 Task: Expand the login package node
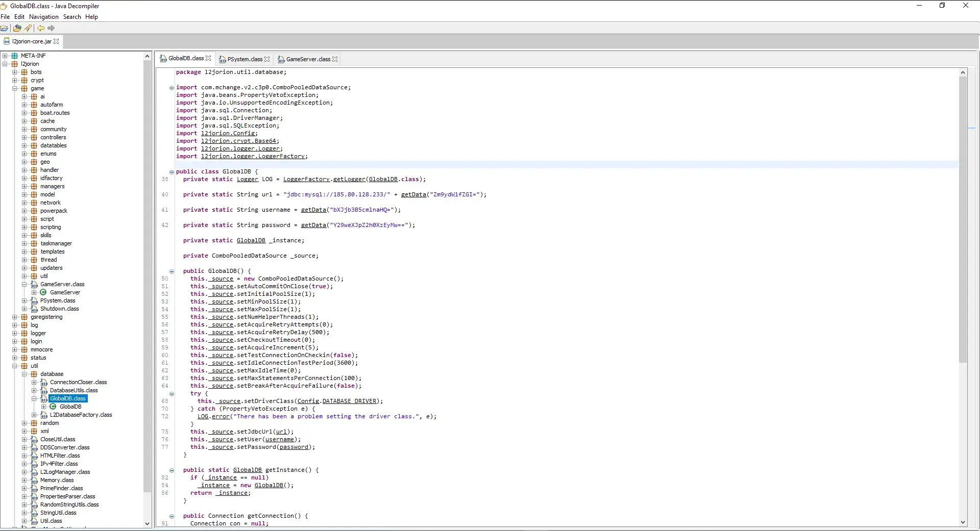click(x=15, y=341)
